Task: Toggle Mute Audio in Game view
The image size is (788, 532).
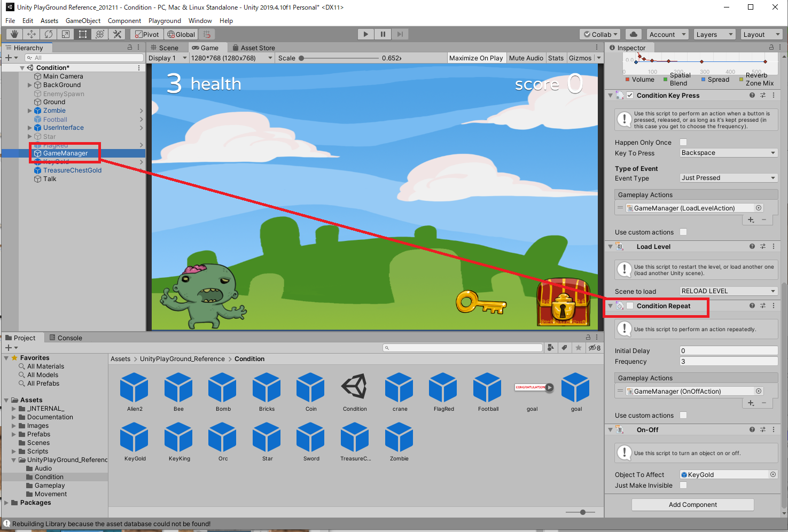Action: [x=526, y=58]
